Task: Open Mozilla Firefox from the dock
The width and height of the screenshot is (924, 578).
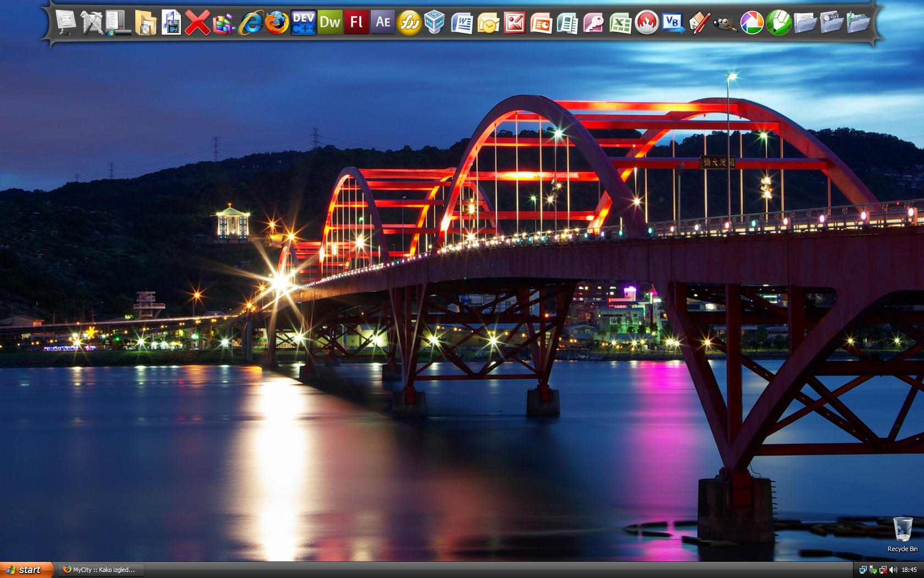Action: tap(277, 23)
